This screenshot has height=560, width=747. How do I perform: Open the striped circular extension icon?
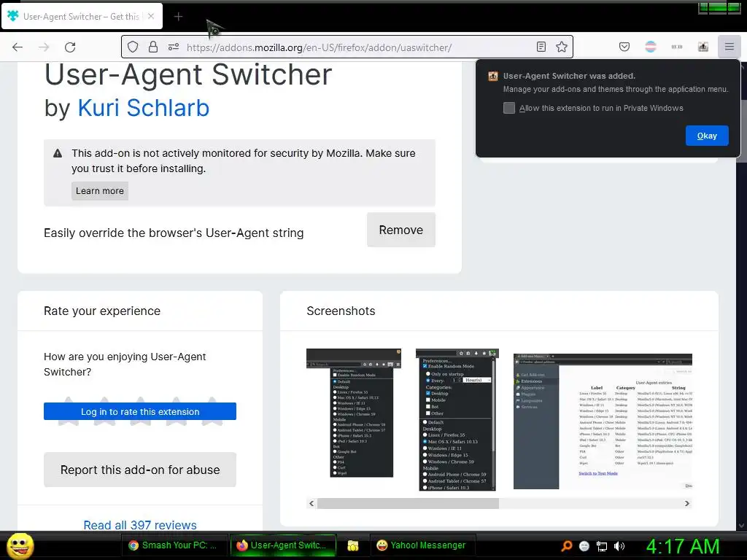(651, 47)
